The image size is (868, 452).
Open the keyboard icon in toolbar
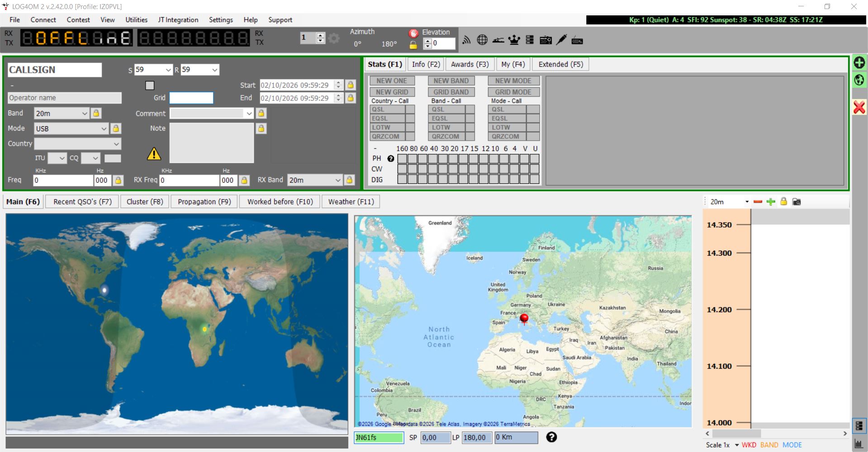[577, 41]
